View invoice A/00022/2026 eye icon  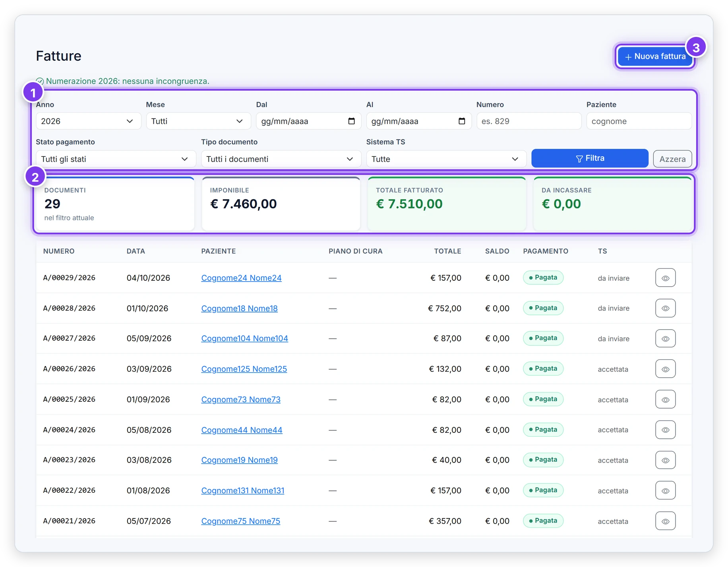(x=665, y=491)
